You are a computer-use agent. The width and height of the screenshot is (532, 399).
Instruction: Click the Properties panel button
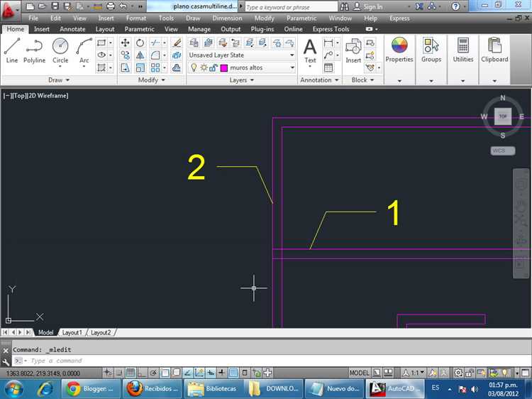coord(399,51)
